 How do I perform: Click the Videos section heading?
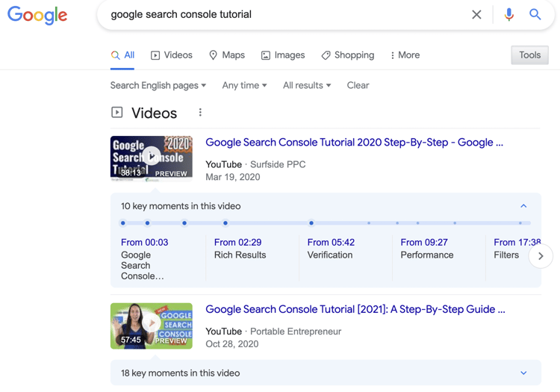155,113
